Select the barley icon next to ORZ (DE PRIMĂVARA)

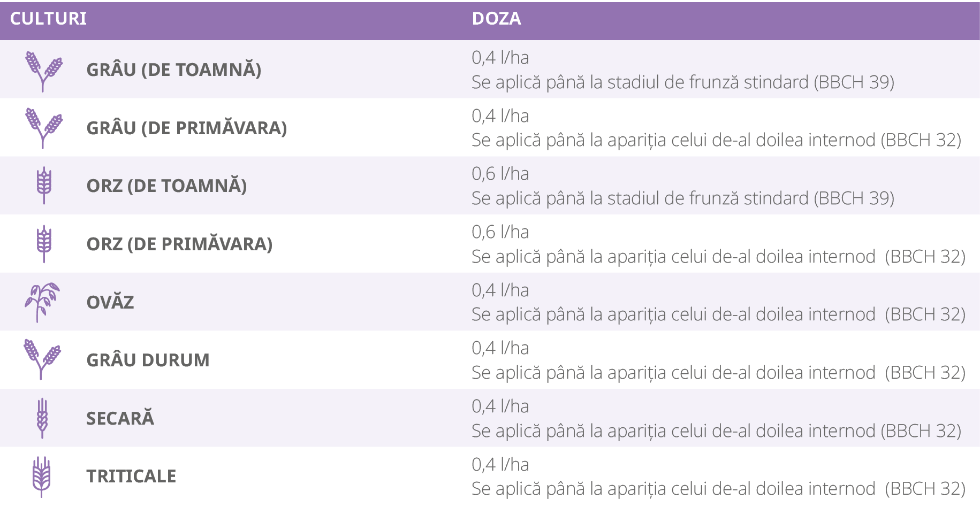coord(44,244)
